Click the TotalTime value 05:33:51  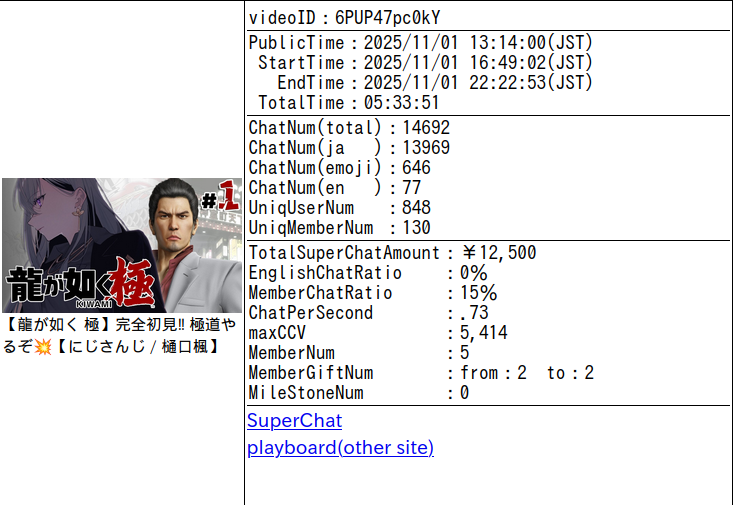point(402,103)
